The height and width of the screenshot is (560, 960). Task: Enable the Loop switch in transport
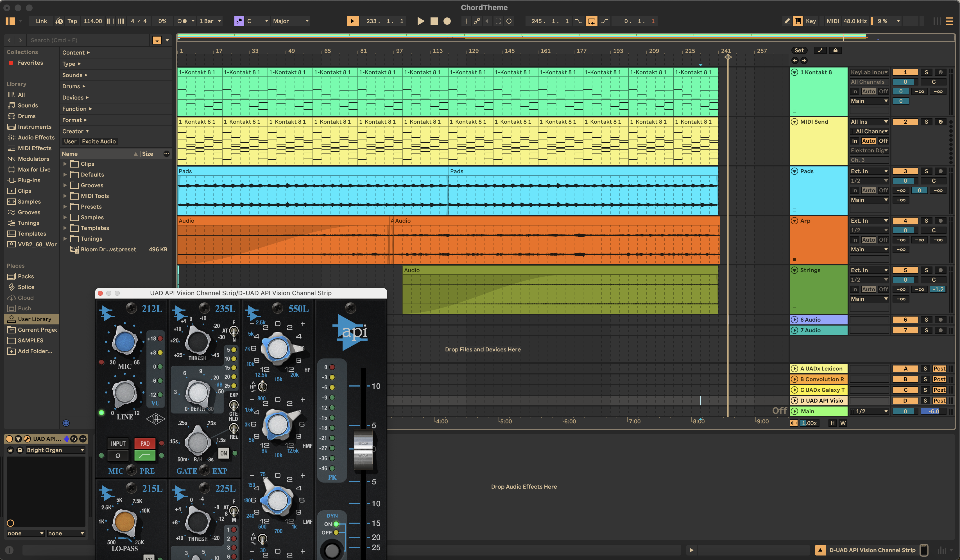591,21
